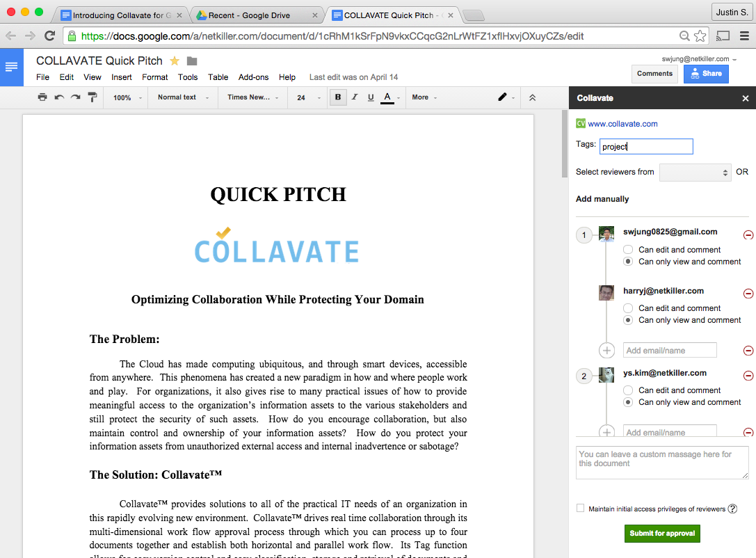Screen dimensions: 756x558
Task: Open the www.collavate.com link
Action: coord(622,124)
